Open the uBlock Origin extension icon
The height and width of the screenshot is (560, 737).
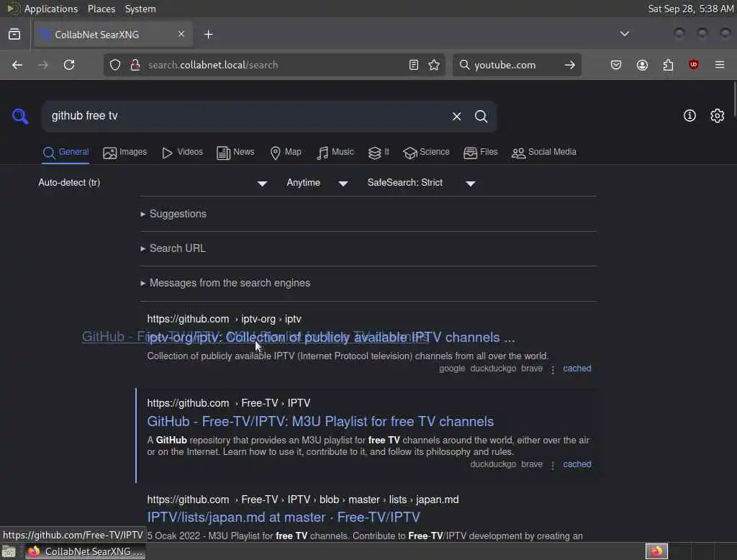[694, 65]
